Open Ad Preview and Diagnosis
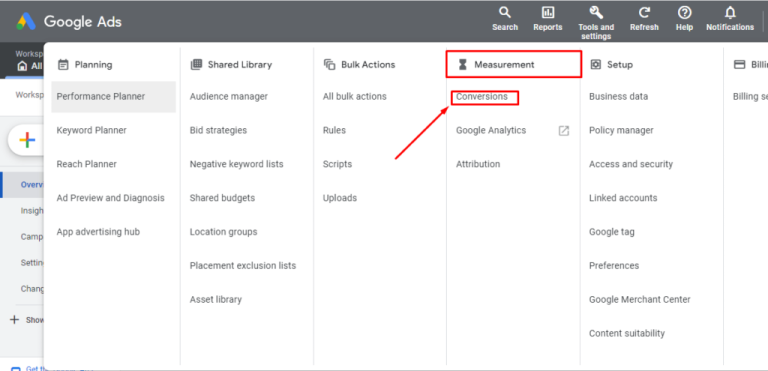The width and height of the screenshot is (768, 371). point(111,198)
